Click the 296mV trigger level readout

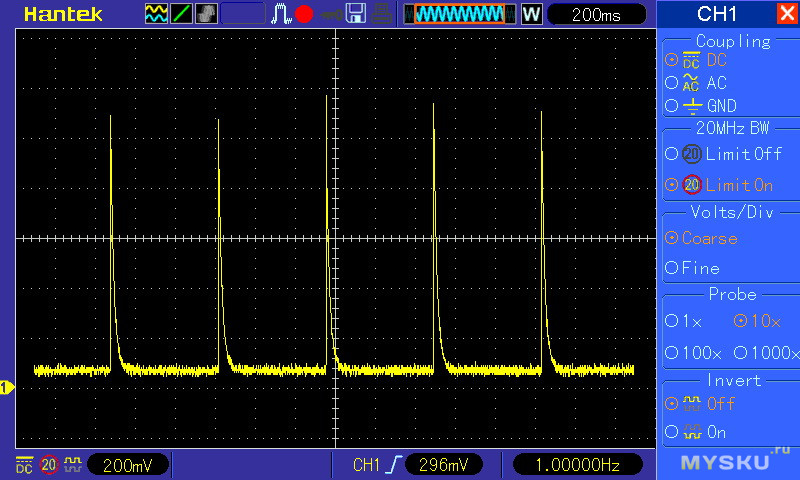[x=443, y=465]
